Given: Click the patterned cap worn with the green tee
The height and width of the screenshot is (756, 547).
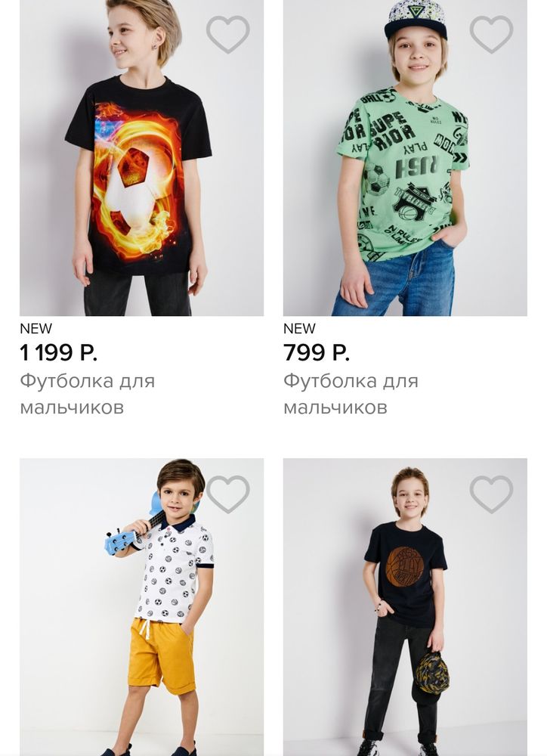Looking at the screenshot, I should pos(416,18).
